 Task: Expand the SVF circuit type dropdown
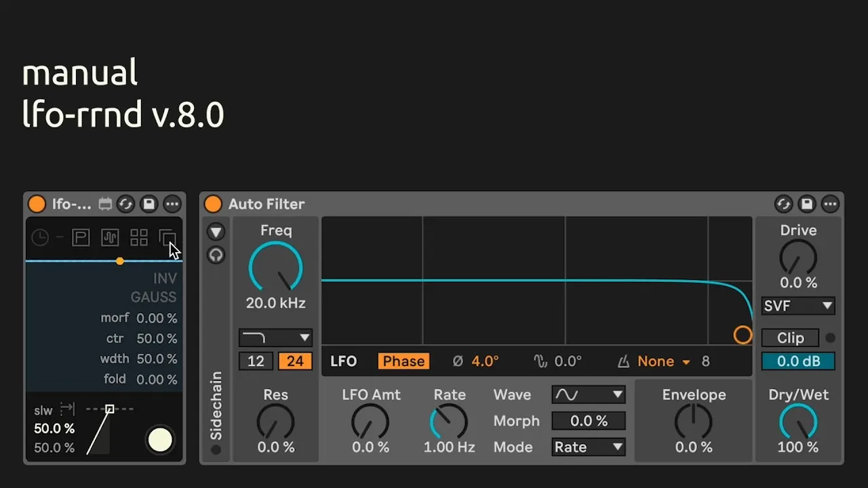coord(798,306)
